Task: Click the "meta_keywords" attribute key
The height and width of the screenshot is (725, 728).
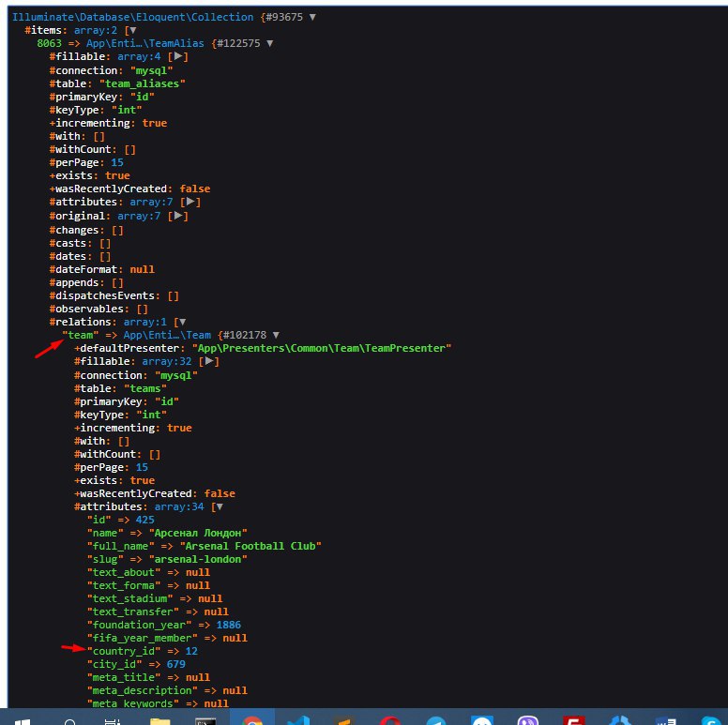Action: click(x=133, y=703)
